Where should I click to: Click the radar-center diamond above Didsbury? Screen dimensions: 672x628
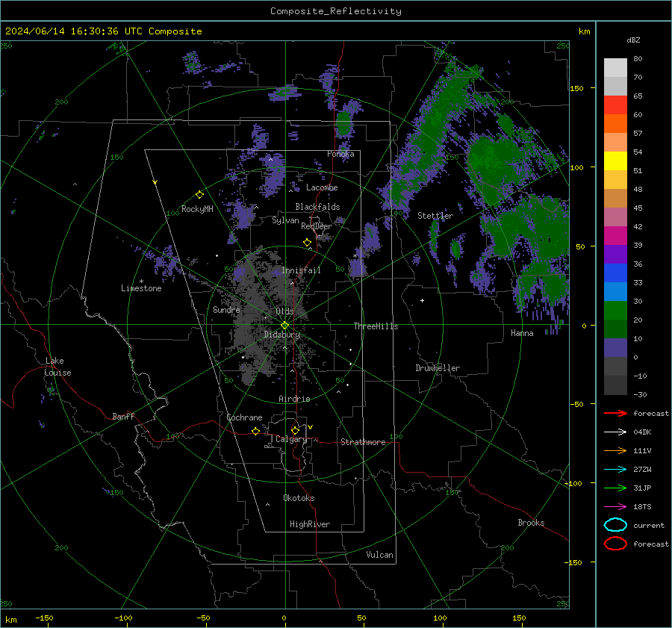(x=285, y=326)
